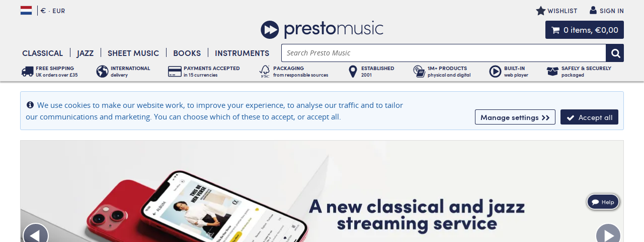This screenshot has height=242, width=644.
Task: Click the built-in web player icon
Action: tap(495, 72)
